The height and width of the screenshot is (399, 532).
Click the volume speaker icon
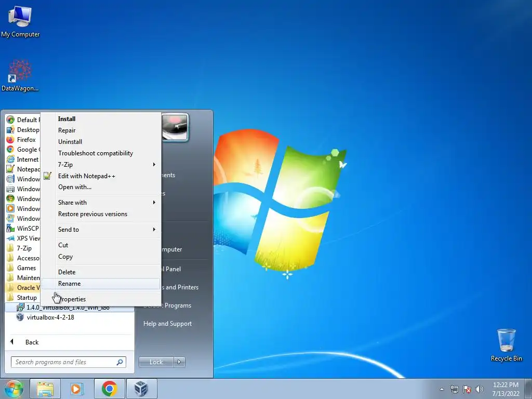[x=480, y=389]
